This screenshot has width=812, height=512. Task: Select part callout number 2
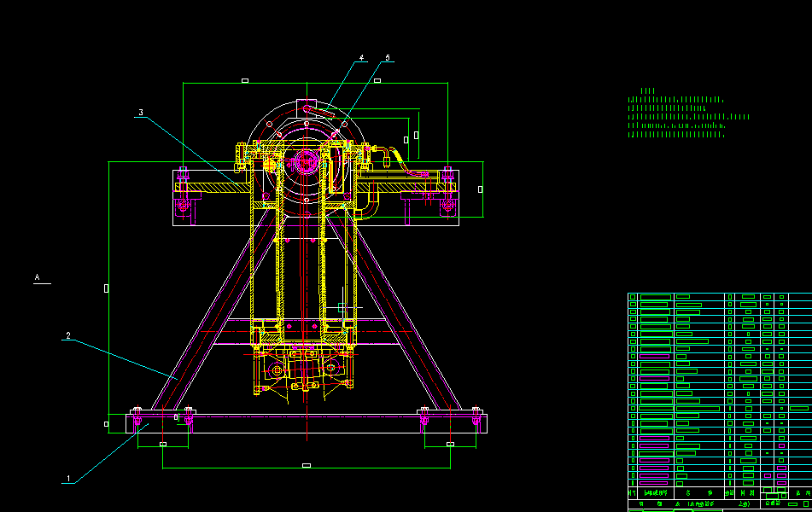[x=68, y=335]
